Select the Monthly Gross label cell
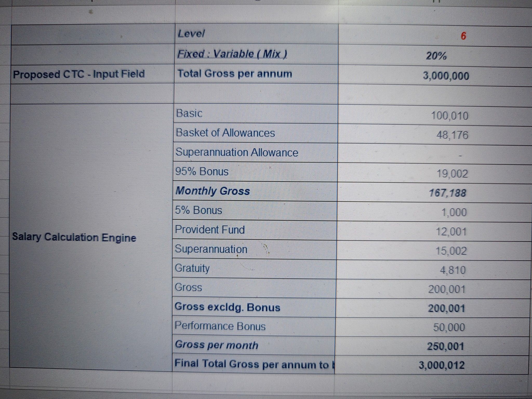This screenshot has width=532, height=399. (212, 191)
